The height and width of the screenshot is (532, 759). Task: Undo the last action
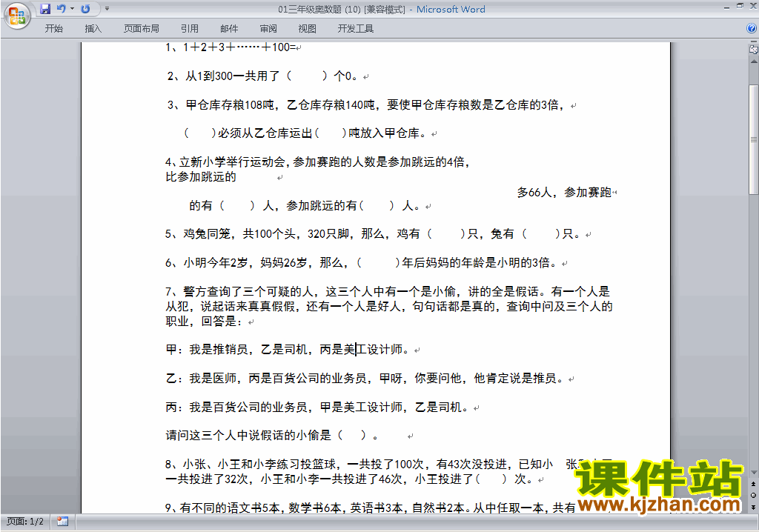[x=61, y=9]
